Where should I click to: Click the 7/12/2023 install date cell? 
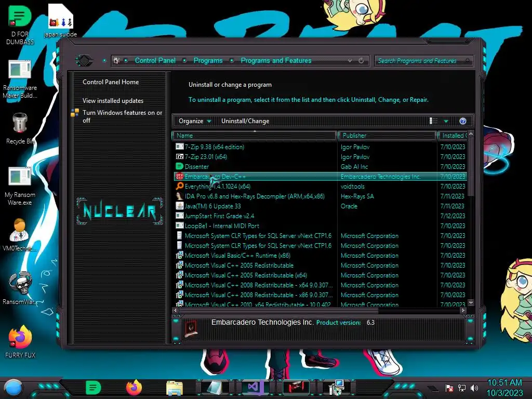pyautogui.click(x=453, y=216)
